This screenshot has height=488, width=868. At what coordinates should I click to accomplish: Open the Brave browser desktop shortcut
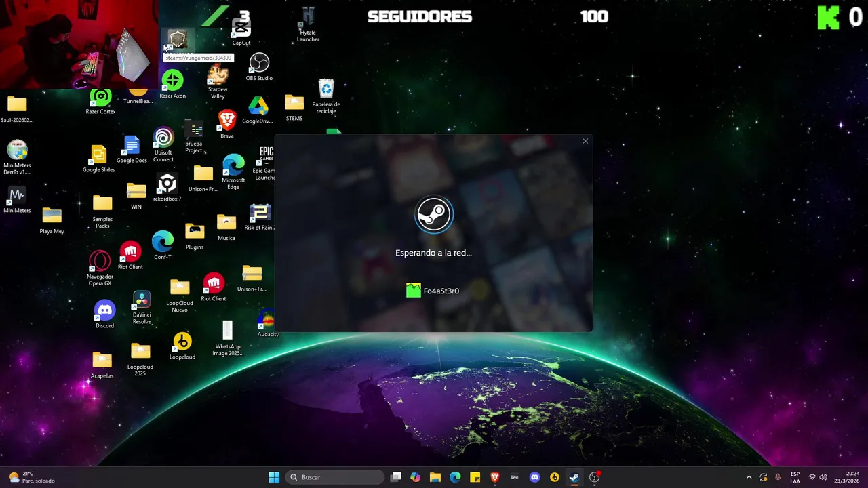coord(227,124)
